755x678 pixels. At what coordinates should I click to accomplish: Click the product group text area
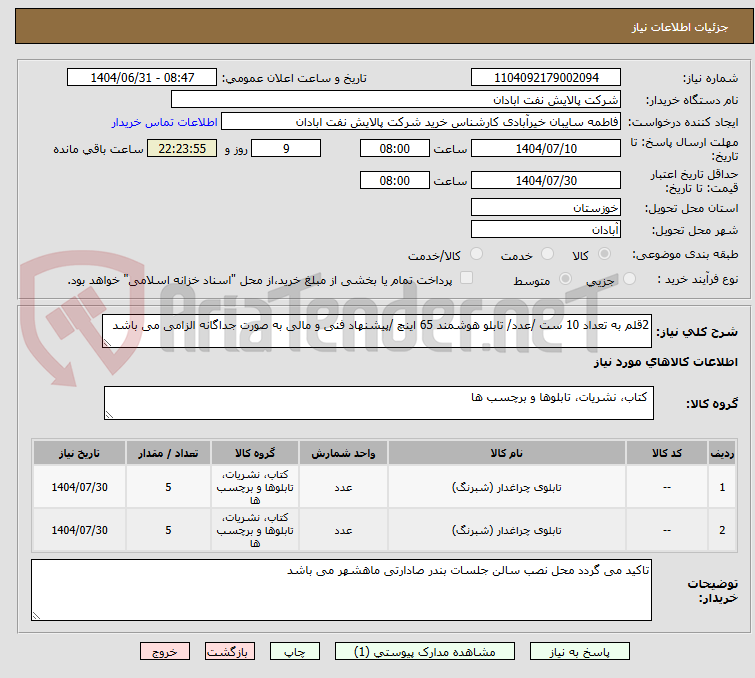click(379, 403)
